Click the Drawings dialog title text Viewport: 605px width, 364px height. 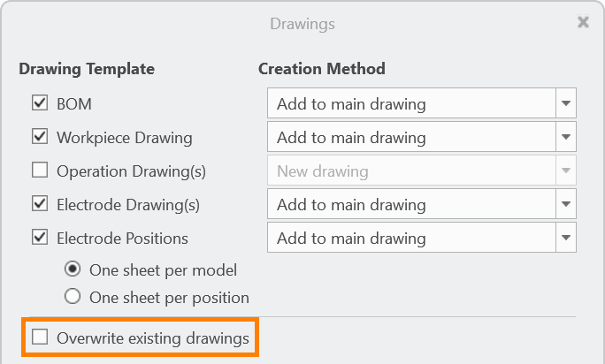coord(302,23)
